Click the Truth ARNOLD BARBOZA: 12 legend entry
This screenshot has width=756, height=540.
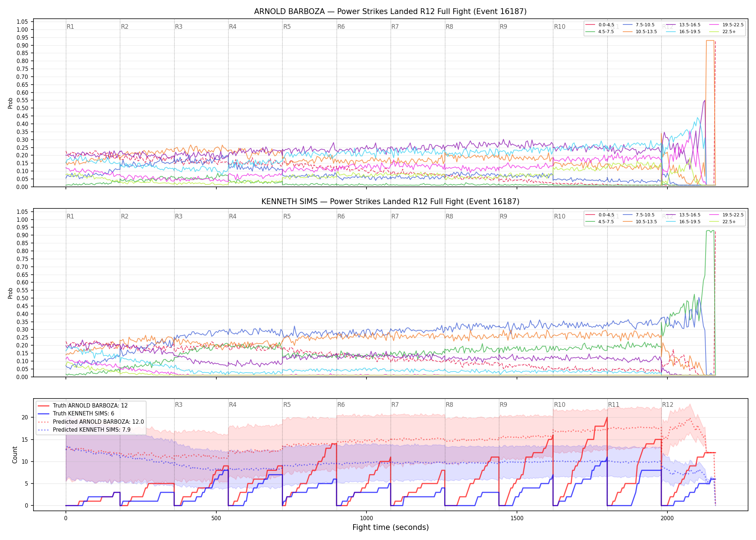pos(83,406)
